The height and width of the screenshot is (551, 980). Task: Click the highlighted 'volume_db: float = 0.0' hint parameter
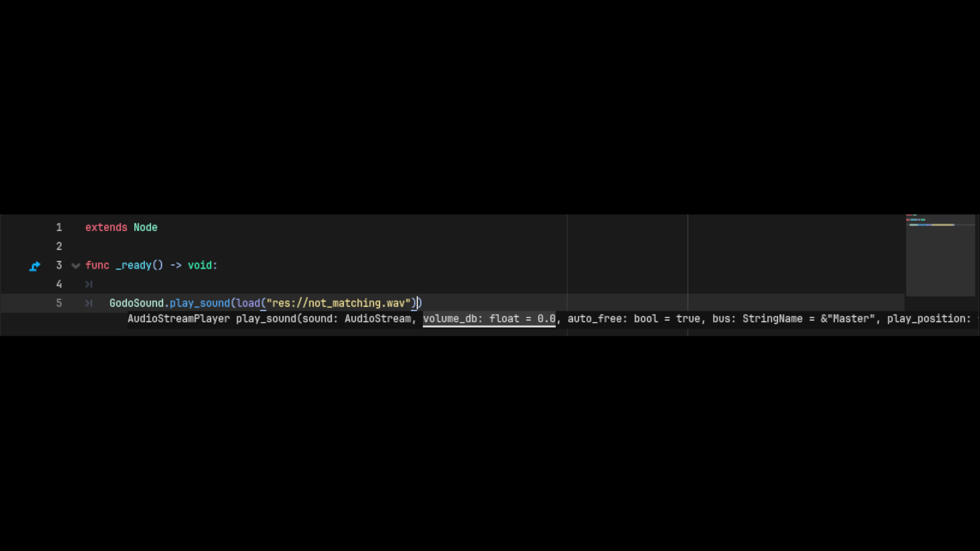pyautogui.click(x=489, y=319)
